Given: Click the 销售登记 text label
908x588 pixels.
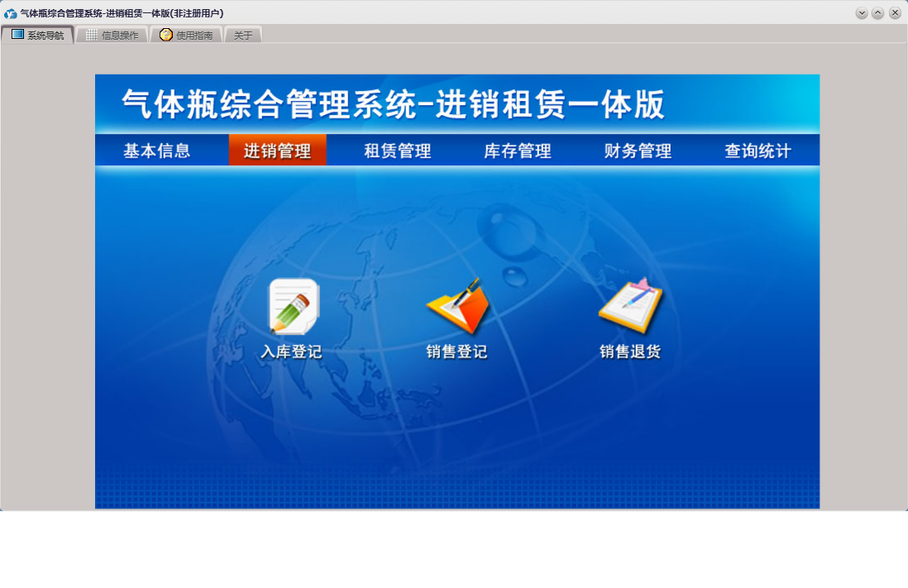Looking at the screenshot, I should coord(457,351).
